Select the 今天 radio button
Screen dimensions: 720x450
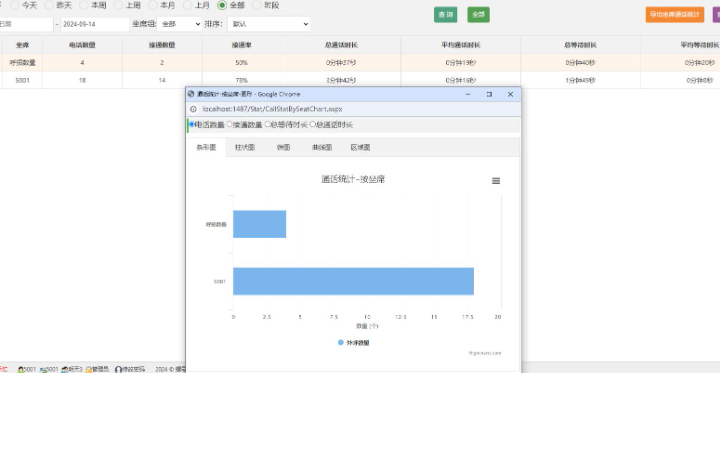pos(15,5)
